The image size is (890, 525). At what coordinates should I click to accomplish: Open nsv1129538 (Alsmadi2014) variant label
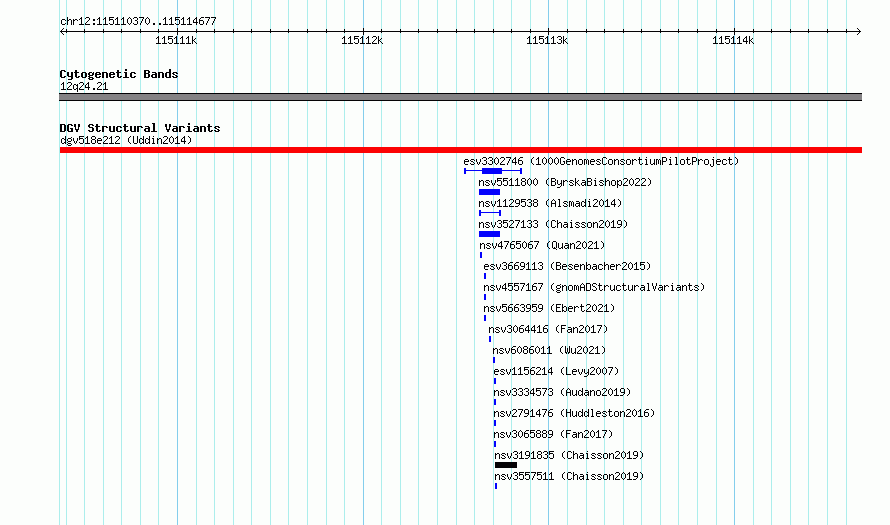click(x=550, y=203)
